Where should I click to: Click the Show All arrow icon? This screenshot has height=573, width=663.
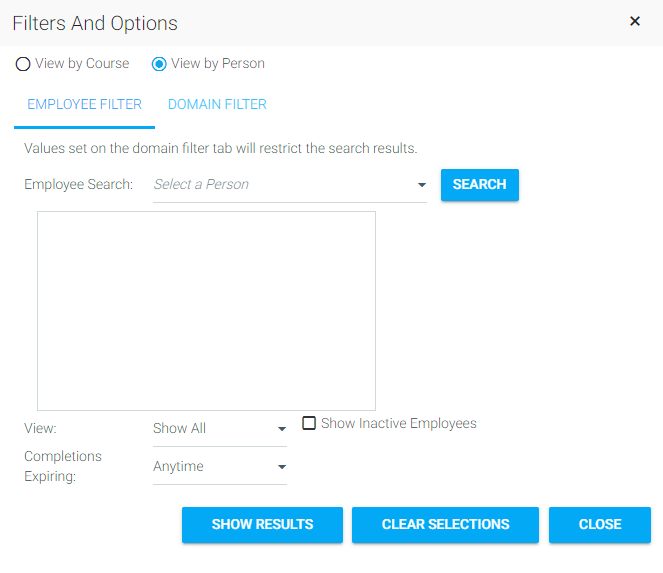click(282, 429)
